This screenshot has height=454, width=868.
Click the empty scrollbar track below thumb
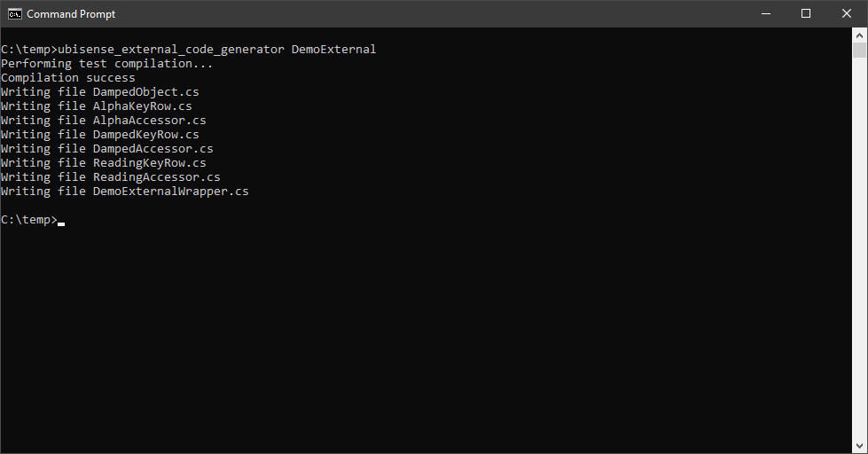click(x=859, y=248)
